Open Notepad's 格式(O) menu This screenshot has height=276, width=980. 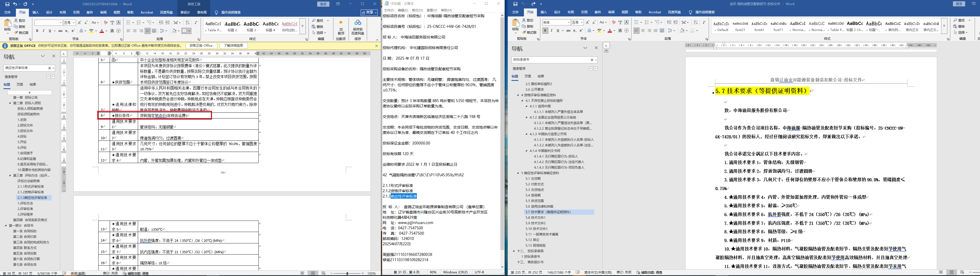417,10
